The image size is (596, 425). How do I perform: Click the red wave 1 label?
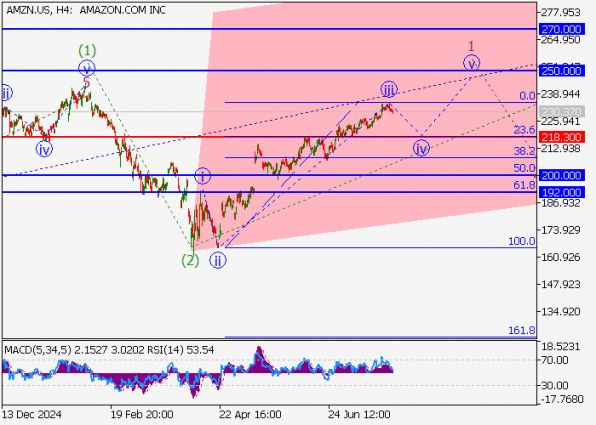471,46
